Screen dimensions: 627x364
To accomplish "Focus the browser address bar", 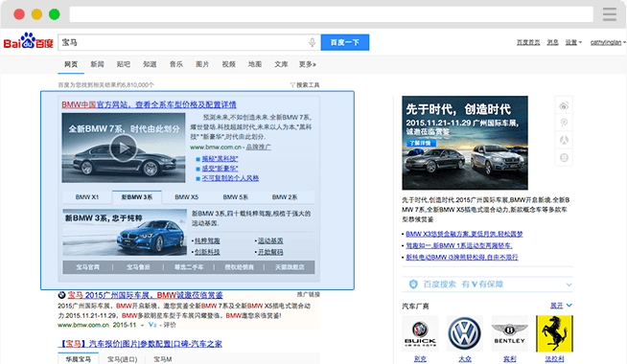I will [331, 14].
